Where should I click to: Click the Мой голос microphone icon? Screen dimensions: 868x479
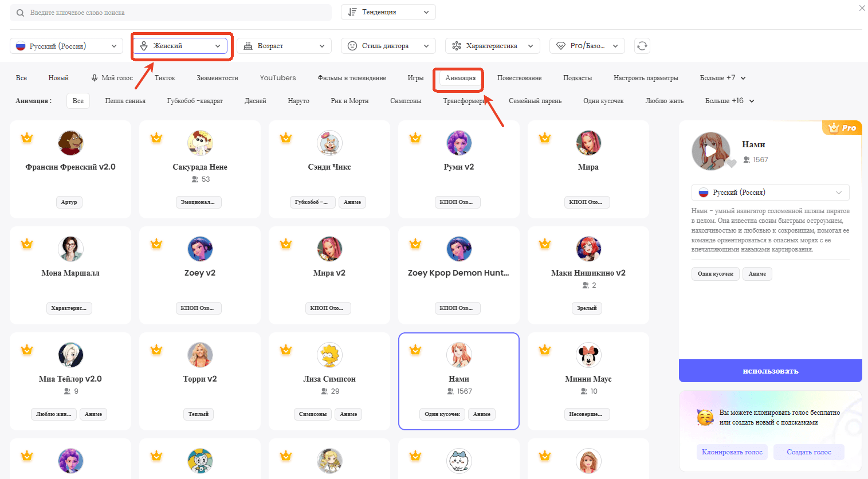pos(95,78)
